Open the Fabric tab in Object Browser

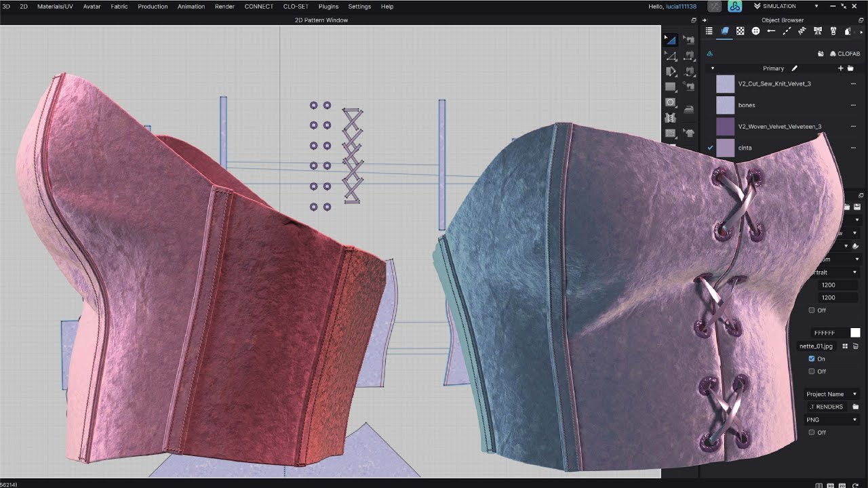click(725, 31)
